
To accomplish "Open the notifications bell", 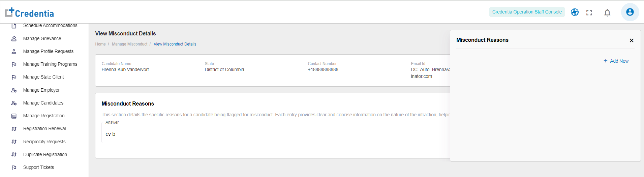I will click(x=607, y=13).
